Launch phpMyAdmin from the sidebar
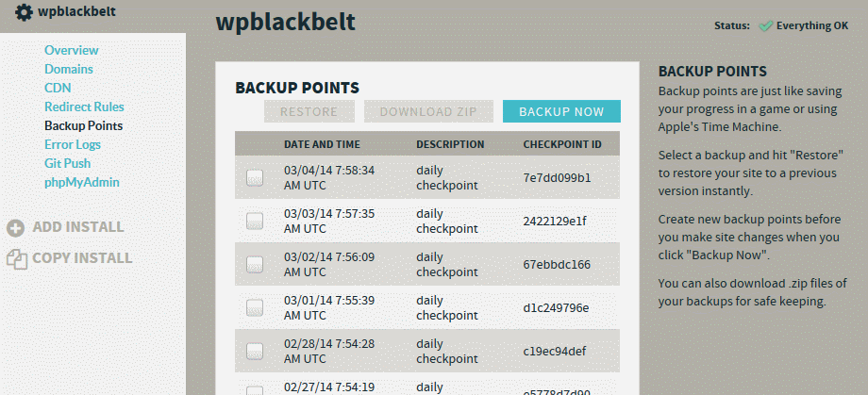Image resolution: width=868 pixels, height=395 pixels. tap(82, 182)
